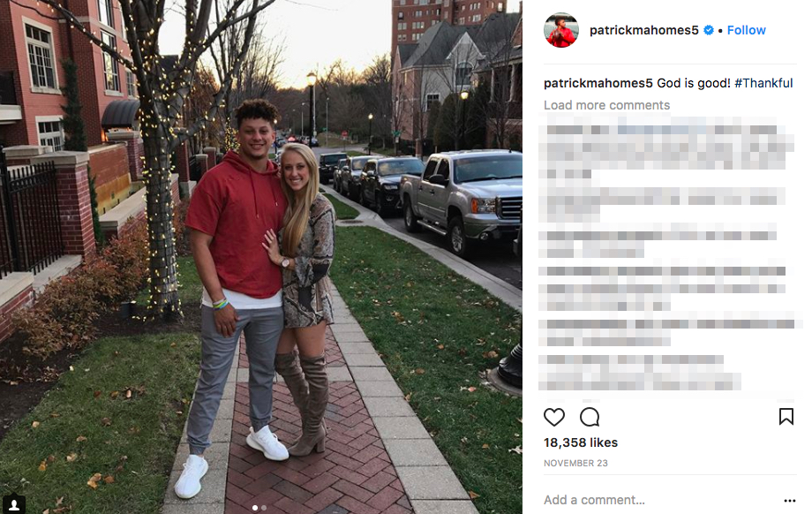View the 18,358 likes list
Viewport: 812px width, 514px height.
581,442
